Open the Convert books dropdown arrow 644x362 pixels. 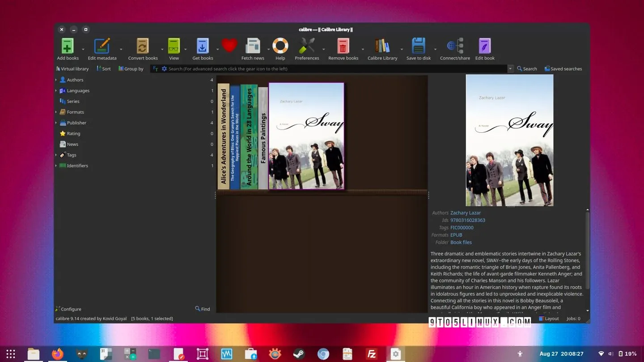click(x=162, y=49)
